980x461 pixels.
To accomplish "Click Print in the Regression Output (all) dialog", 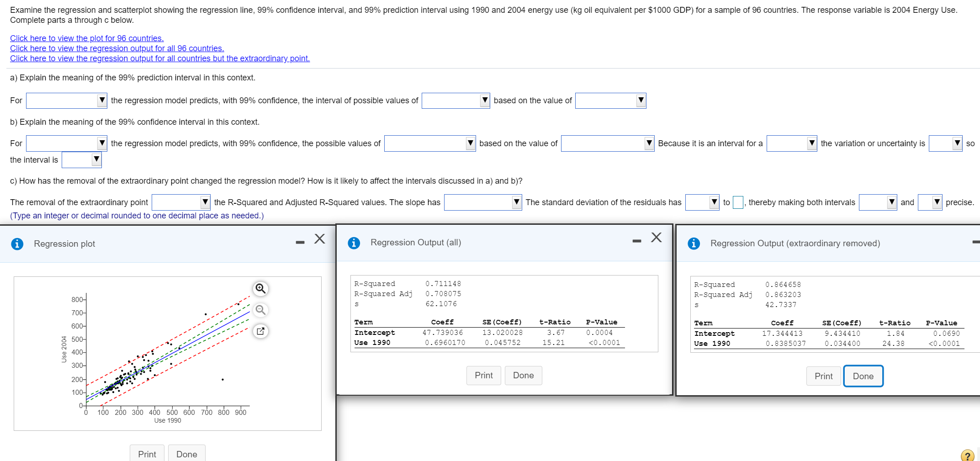I will (484, 376).
